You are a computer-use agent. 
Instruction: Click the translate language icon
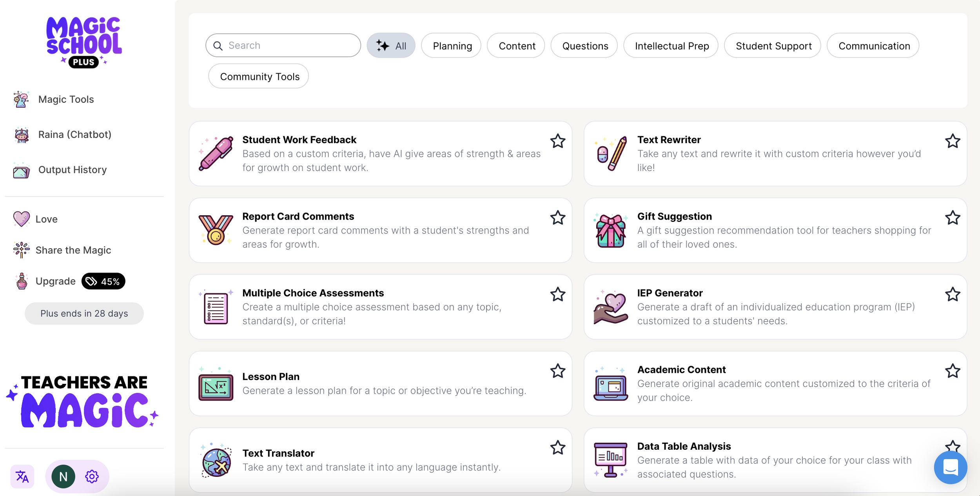click(x=22, y=476)
